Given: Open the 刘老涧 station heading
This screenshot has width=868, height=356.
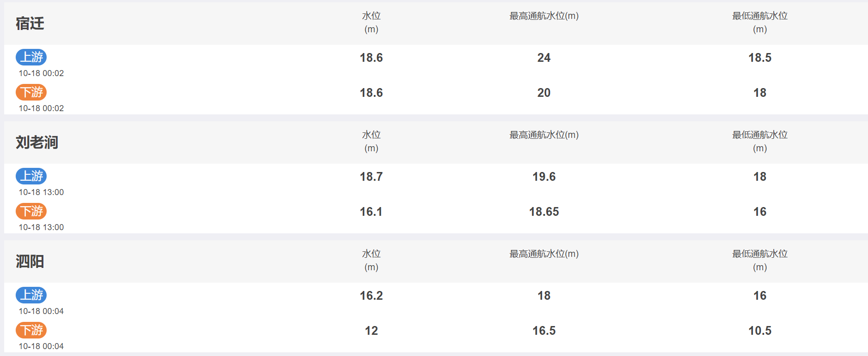Looking at the screenshot, I should point(37,142).
